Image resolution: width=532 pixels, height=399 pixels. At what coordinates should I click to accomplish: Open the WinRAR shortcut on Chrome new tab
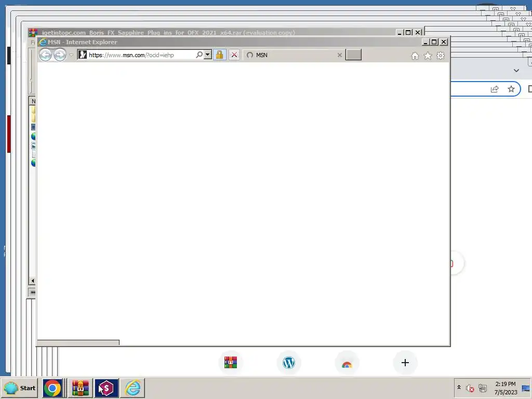(x=231, y=362)
